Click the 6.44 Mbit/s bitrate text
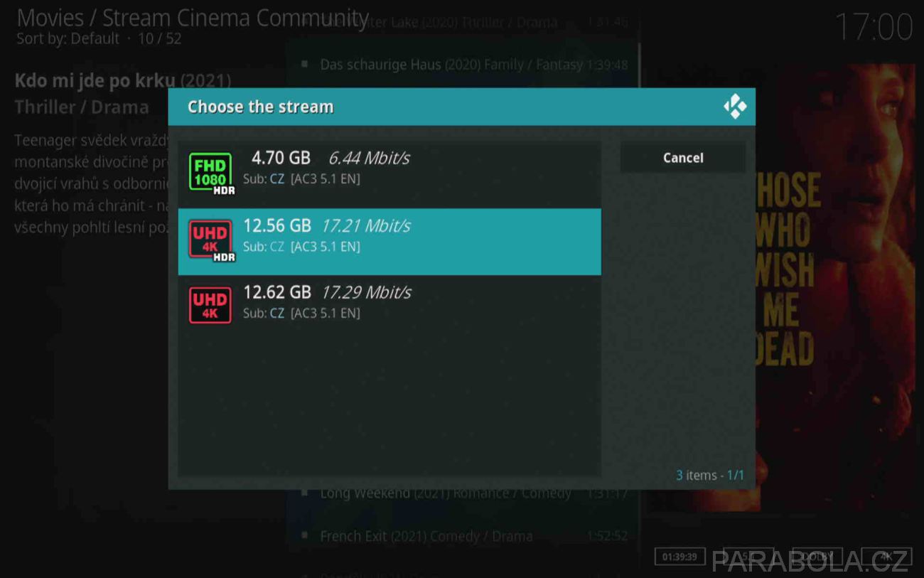The image size is (924, 578). [369, 158]
